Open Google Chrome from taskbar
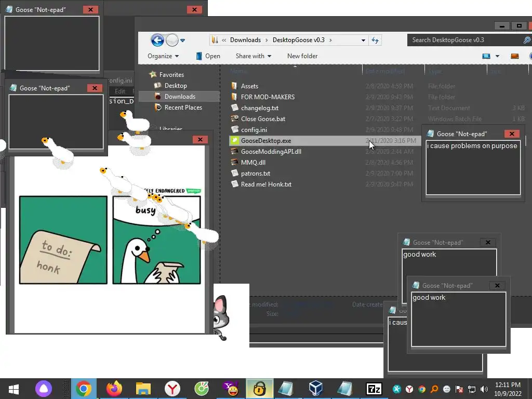This screenshot has height=399, width=532. click(84, 389)
